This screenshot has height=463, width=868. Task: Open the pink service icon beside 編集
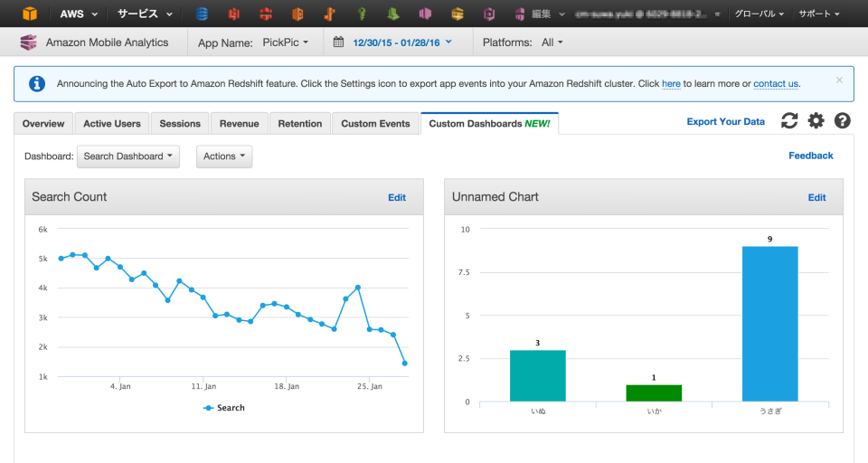tap(519, 14)
